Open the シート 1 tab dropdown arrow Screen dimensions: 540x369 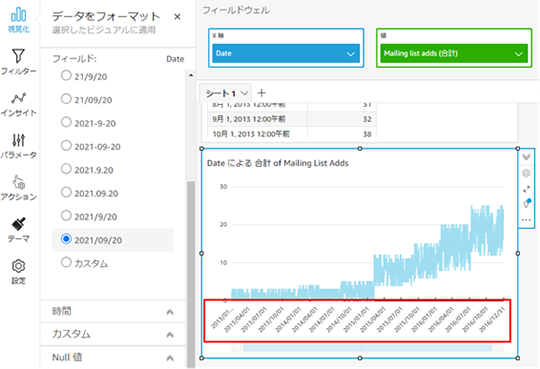pyautogui.click(x=245, y=93)
